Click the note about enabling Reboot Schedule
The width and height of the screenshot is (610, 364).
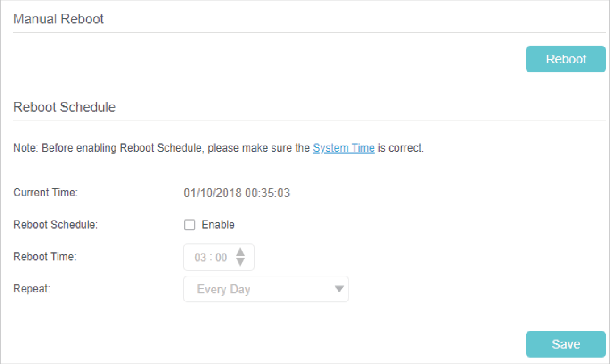click(x=161, y=148)
